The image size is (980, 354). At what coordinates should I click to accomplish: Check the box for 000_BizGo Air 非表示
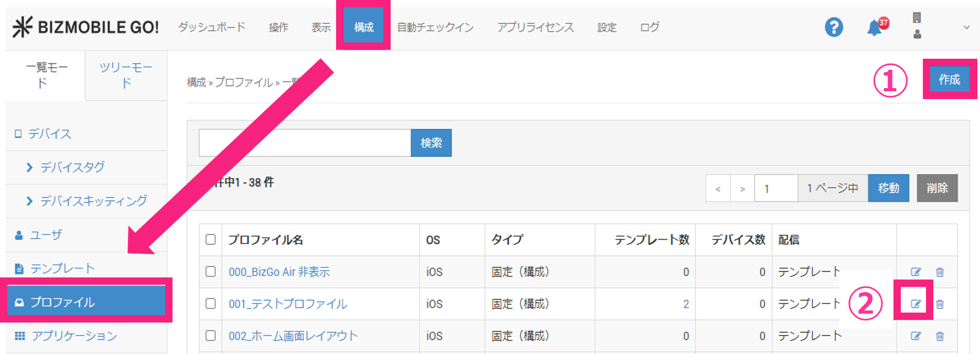[x=211, y=272]
